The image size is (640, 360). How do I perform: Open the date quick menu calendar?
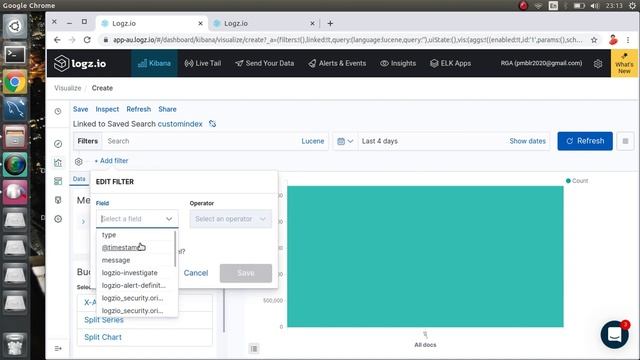pyautogui.click(x=345, y=141)
